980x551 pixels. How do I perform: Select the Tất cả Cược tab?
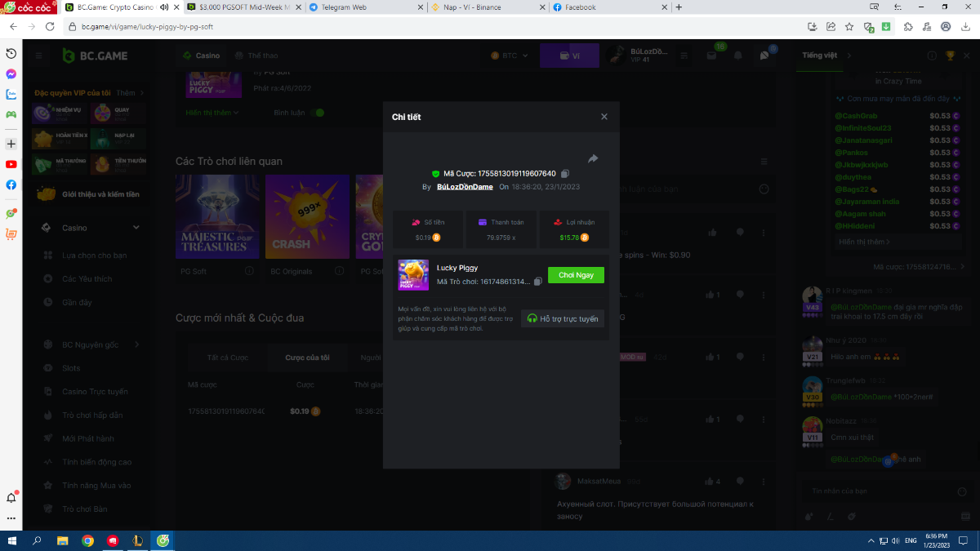pos(228,358)
